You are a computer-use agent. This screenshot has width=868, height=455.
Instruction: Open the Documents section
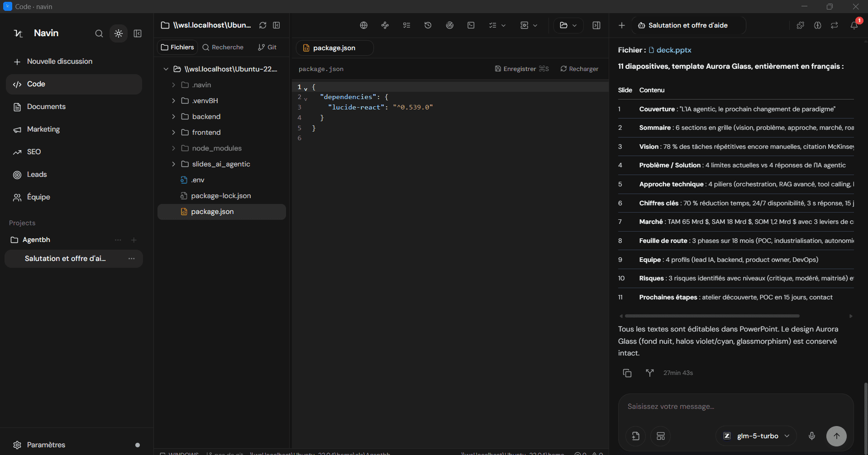coord(74,107)
